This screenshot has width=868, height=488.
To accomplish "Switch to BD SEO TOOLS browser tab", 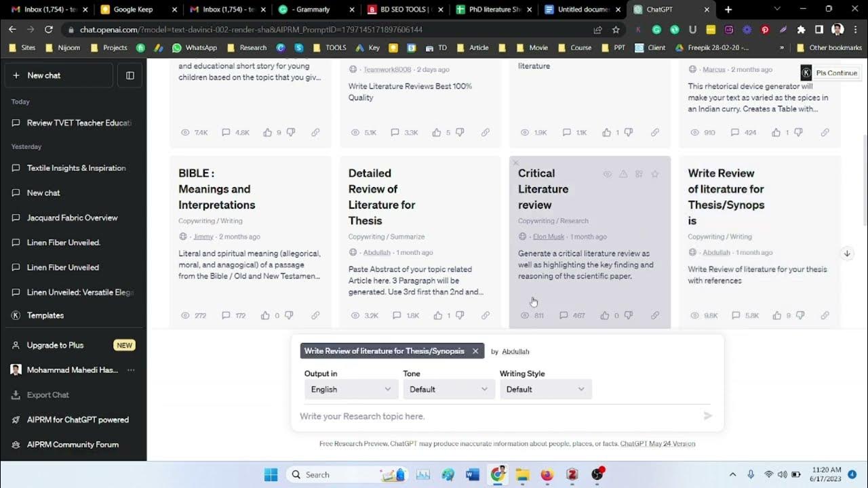I will 405,9.
